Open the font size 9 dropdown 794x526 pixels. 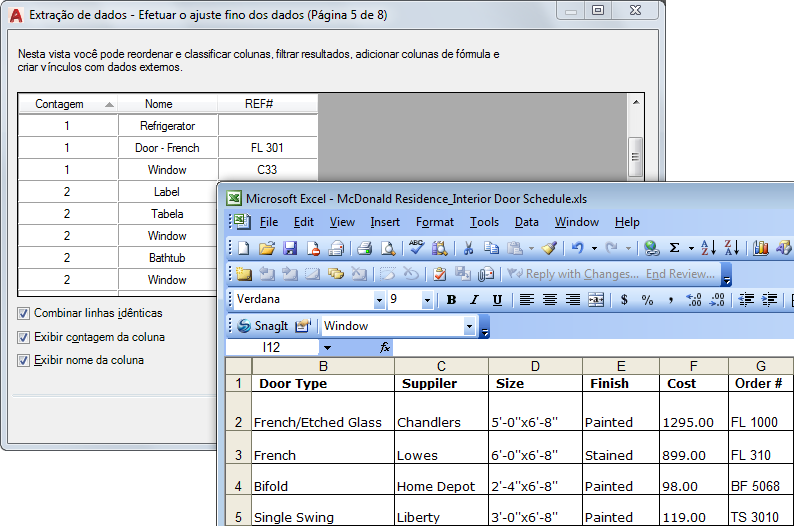pos(427,300)
